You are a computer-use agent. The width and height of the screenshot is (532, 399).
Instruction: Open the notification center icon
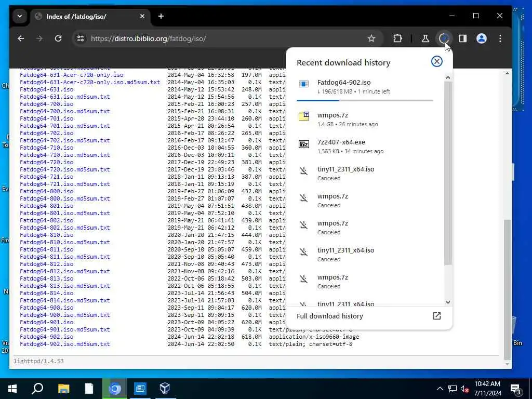pyautogui.click(x=516, y=389)
